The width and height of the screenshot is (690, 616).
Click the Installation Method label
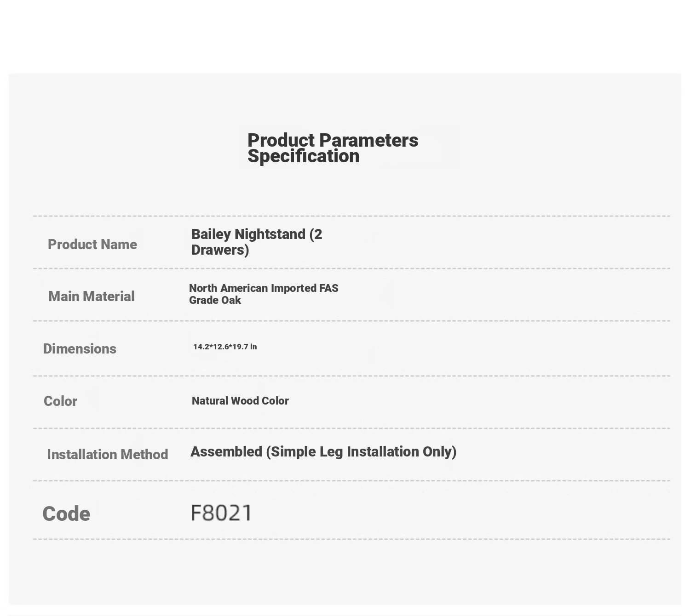pos(107,454)
